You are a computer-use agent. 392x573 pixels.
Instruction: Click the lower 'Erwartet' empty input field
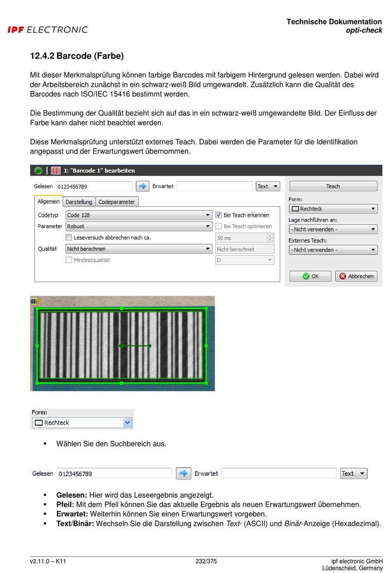[x=279, y=473]
